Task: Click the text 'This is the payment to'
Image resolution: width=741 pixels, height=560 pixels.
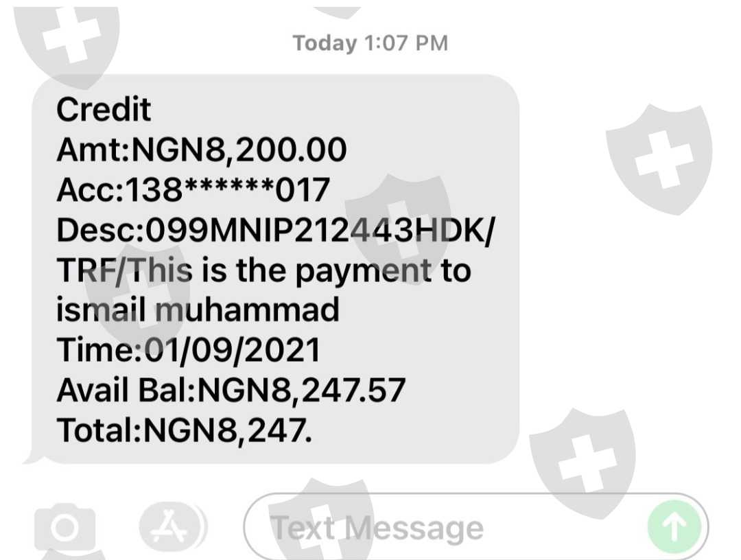Action: [x=300, y=271]
